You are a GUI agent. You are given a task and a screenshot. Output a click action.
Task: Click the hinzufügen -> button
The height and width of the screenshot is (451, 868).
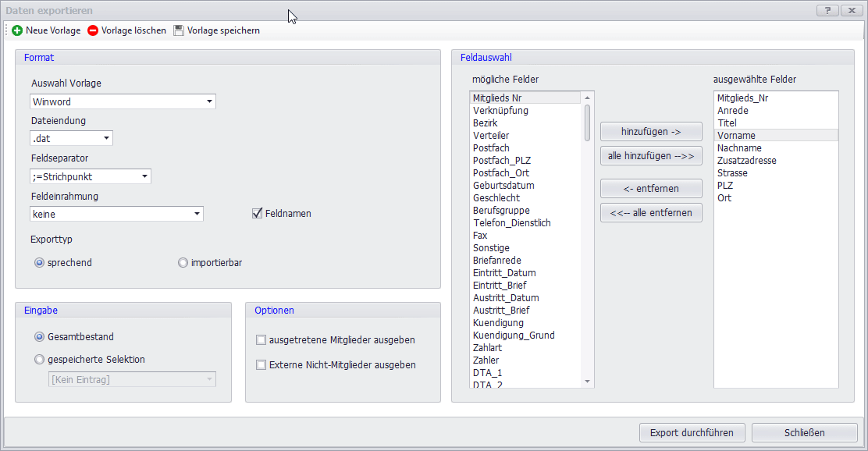point(651,131)
